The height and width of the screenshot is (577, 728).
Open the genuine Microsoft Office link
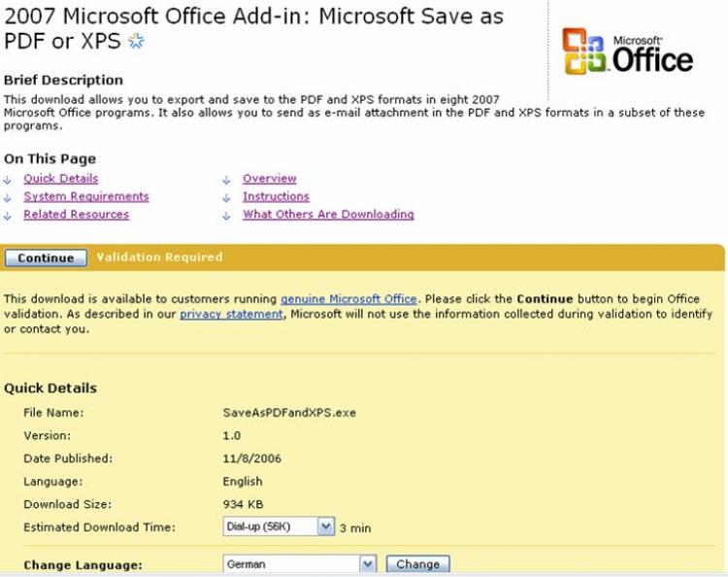pyautogui.click(x=348, y=299)
